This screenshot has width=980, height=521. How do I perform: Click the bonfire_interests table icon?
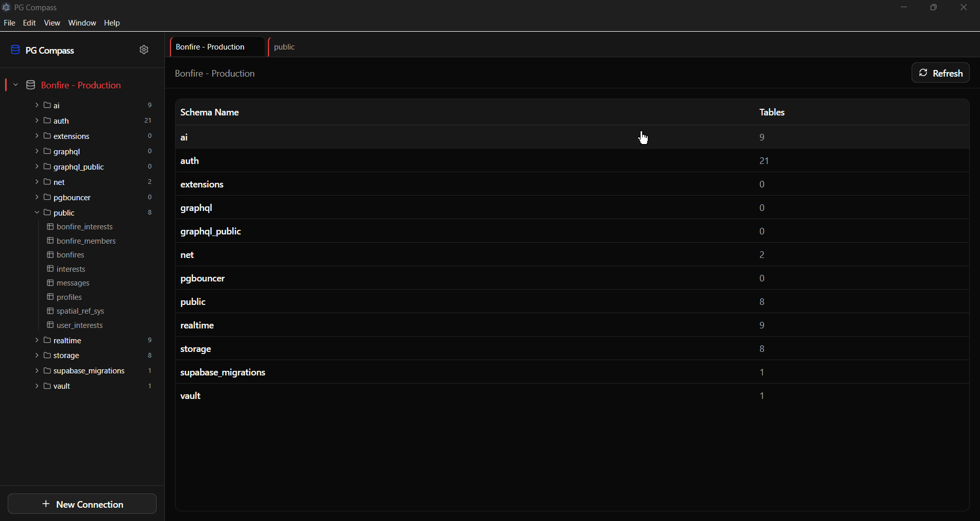click(51, 226)
